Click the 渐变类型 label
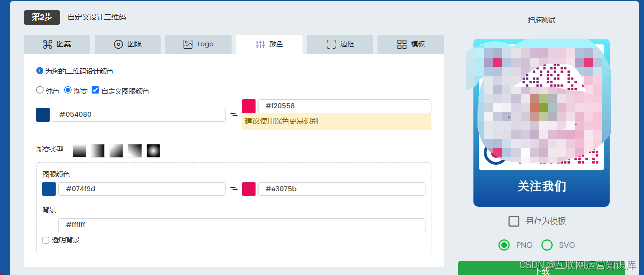The image size is (644, 275). click(x=50, y=150)
